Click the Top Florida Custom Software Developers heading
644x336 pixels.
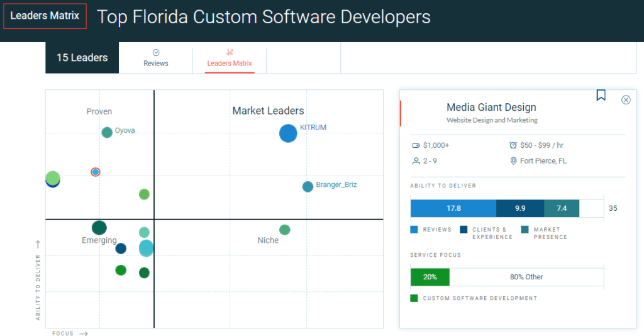point(264,17)
